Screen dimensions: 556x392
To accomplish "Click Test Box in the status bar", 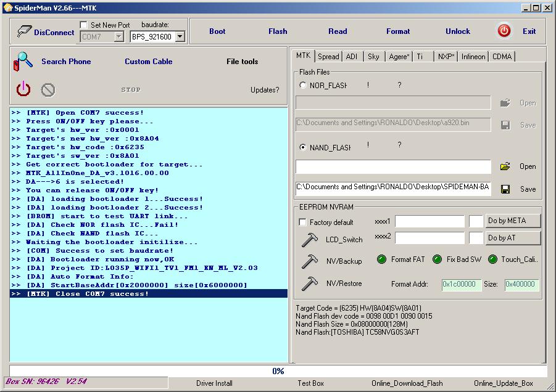I will (310, 383).
